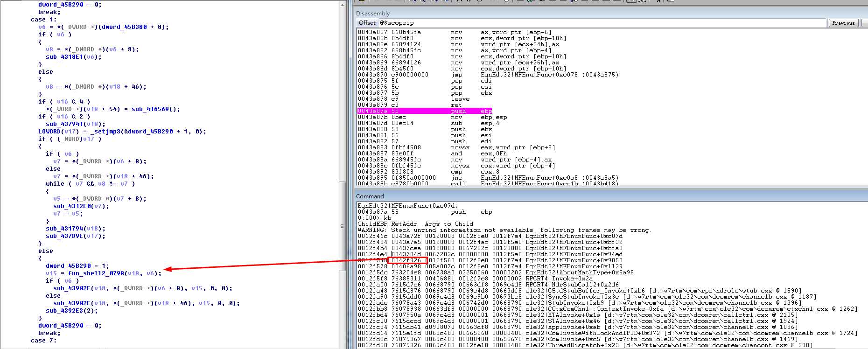Image resolution: width=868 pixels, height=349 pixels.
Task: Click the ChildEBP RetAddr header line
Action: pyautogui.click(x=415, y=224)
